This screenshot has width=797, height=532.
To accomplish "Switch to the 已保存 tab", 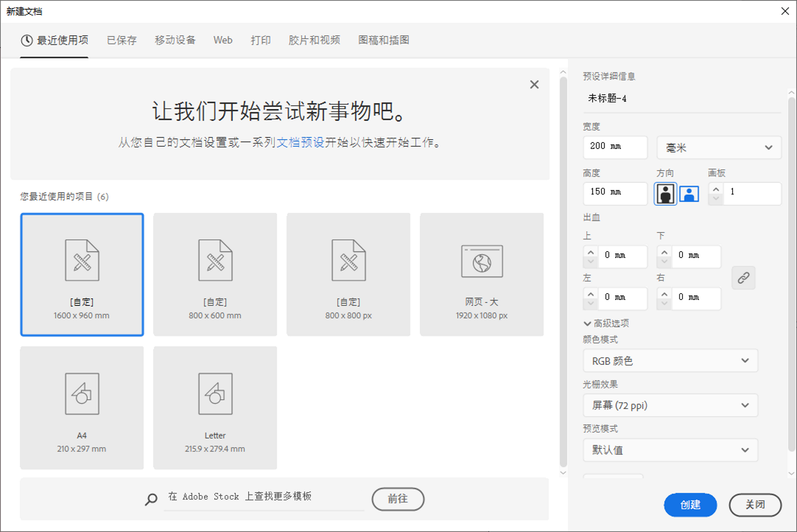I will click(121, 40).
